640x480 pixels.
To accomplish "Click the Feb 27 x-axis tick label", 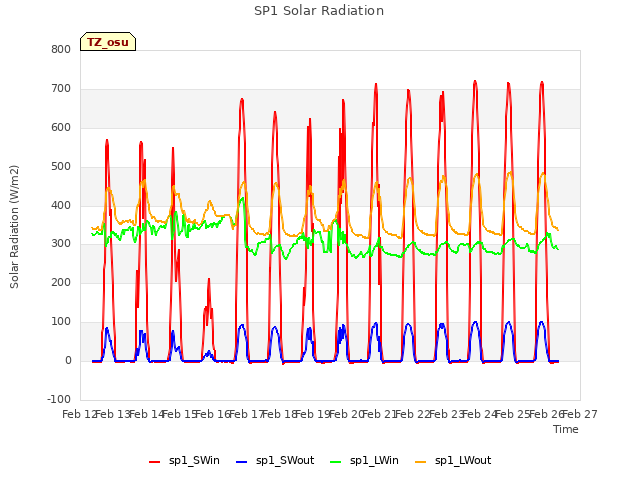I will coord(580,414).
